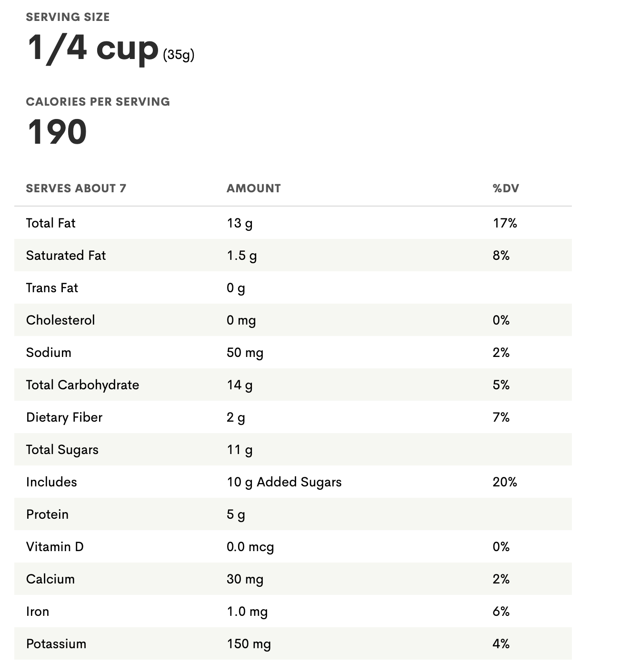Select the Sodium 50 mg value
619x672 pixels.
click(x=245, y=353)
